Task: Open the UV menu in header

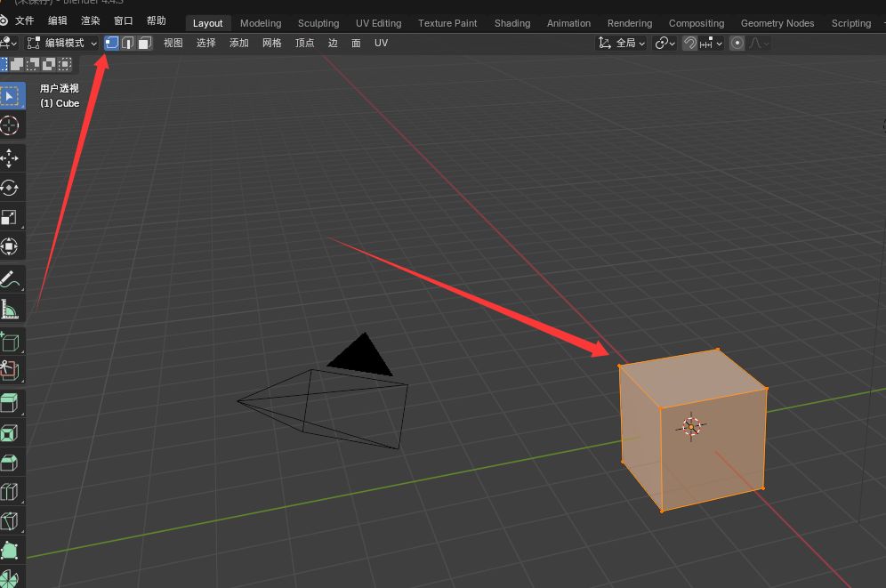Action: pyautogui.click(x=381, y=43)
